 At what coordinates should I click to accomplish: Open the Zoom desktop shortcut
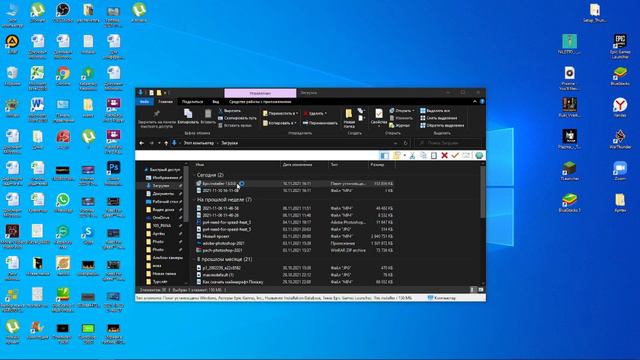620,171
